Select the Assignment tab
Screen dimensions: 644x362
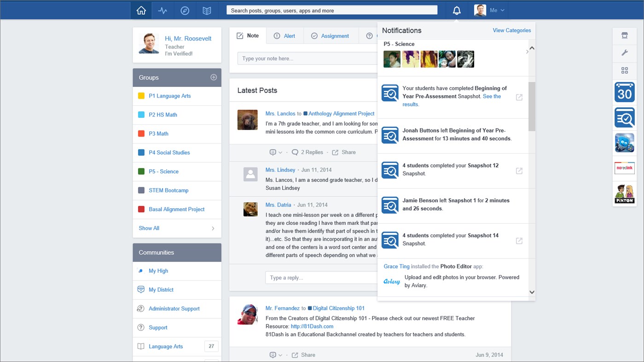click(331, 35)
